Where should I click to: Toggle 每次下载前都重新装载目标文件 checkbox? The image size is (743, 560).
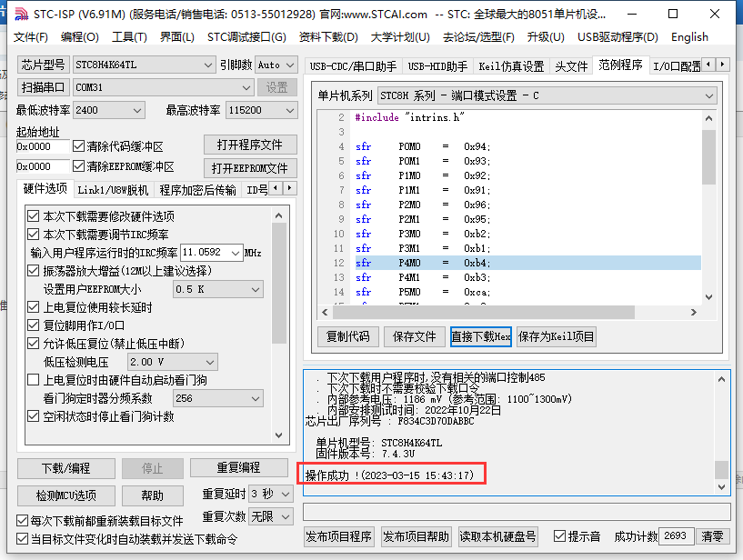click(22, 521)
